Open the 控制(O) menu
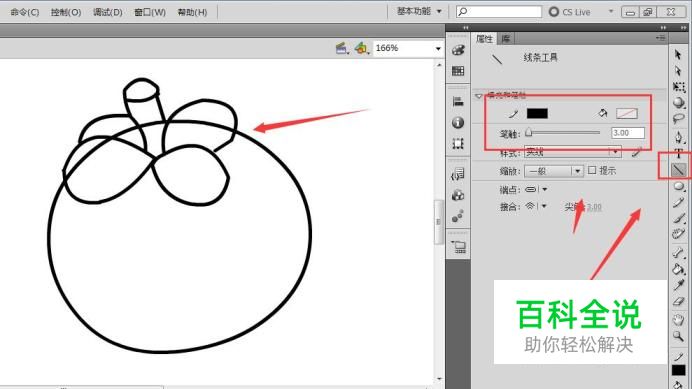The height and width of the screenshot is (389, 692). (66, 12)
